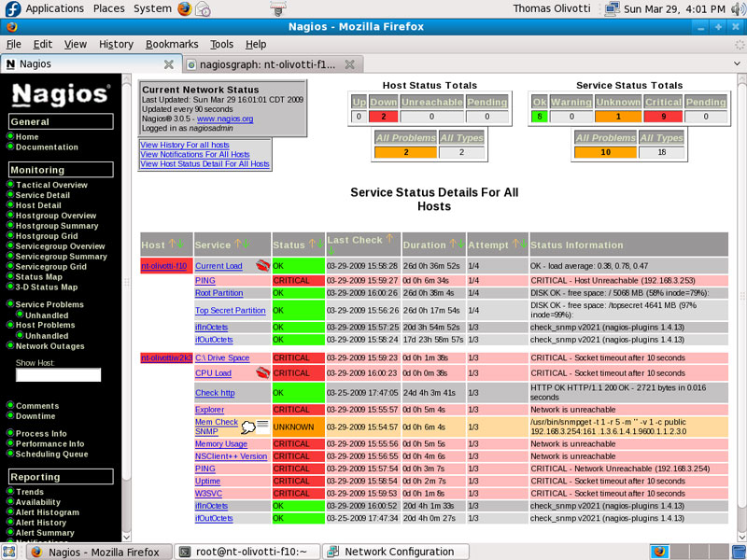Open the Applications menu in top panel
The width and height of the screenshot is (747, 560).
coord(54,8)
